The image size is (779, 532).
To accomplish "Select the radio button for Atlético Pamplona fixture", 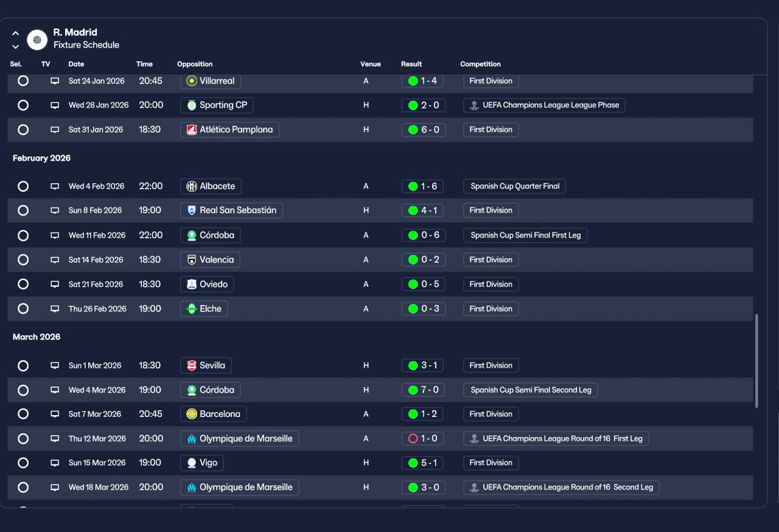I will pyautogui.click(x=23, y=130).
